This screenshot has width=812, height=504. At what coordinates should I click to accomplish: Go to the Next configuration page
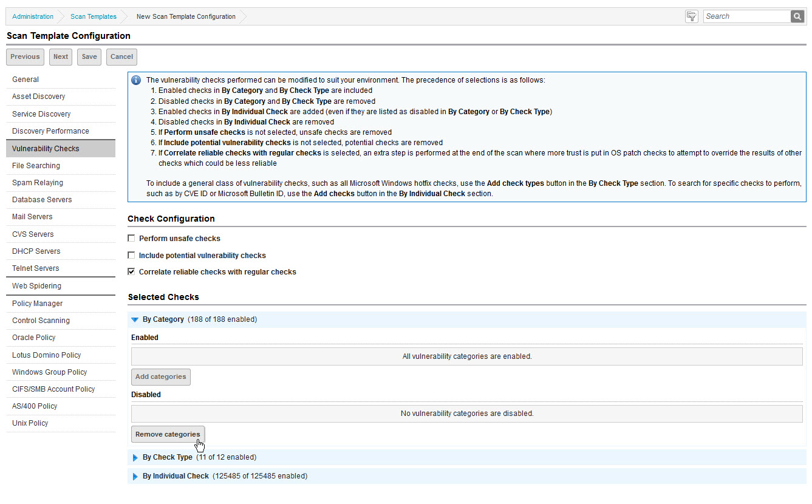61,57
